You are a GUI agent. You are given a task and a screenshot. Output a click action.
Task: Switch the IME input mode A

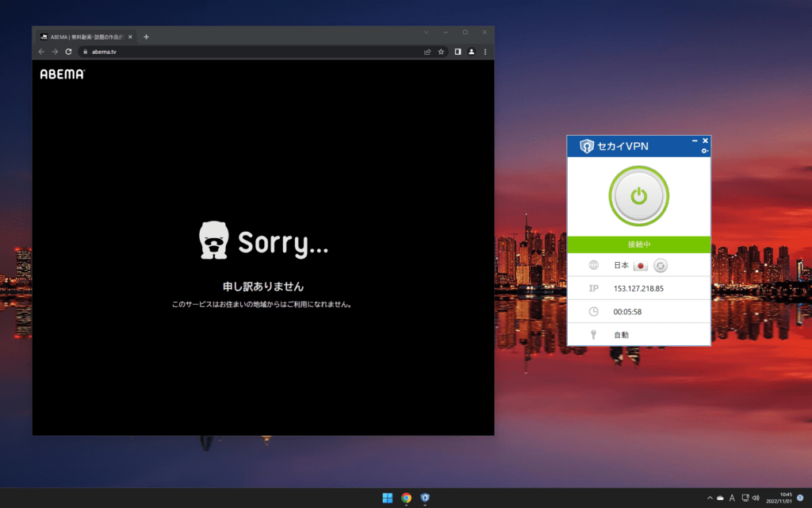[x=732, y=498]
